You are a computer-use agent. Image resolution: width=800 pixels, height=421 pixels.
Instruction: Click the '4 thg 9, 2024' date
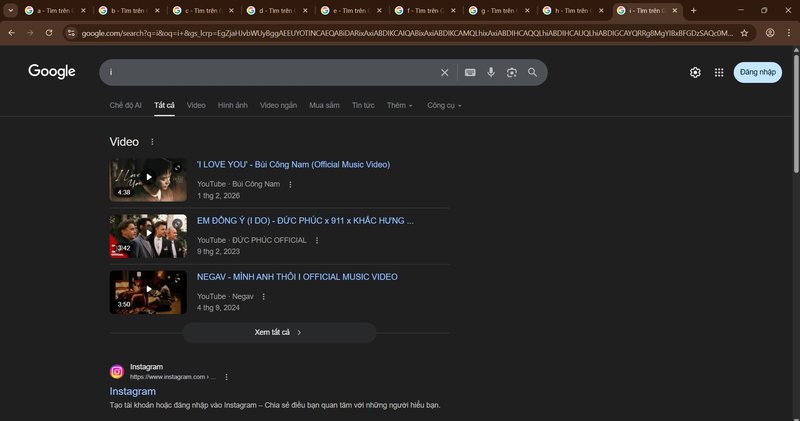pyautogui.click(x=218, y=308)
